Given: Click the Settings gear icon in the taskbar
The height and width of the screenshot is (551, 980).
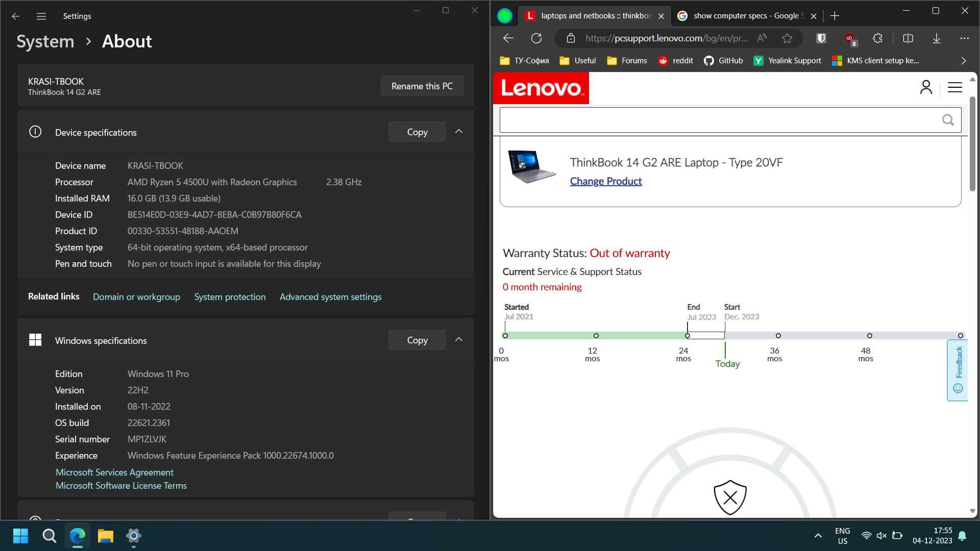Looking at the screenshot, I should [x=133, y=536].
